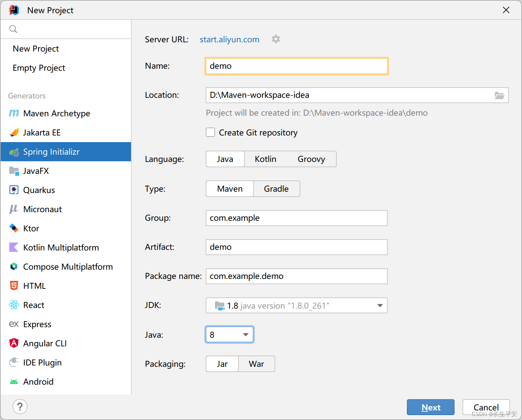The height and width of the screenshot is (420, 522).
Task: Click the Next button
Action: point(430,407)
